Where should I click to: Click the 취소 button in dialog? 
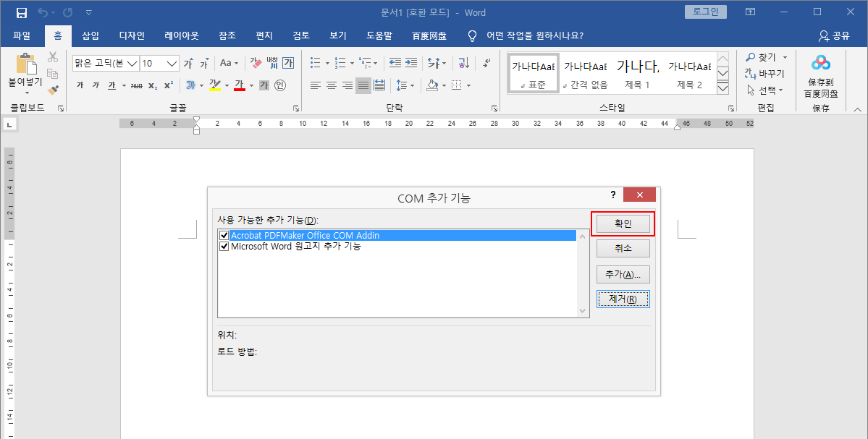coord(623,248)
